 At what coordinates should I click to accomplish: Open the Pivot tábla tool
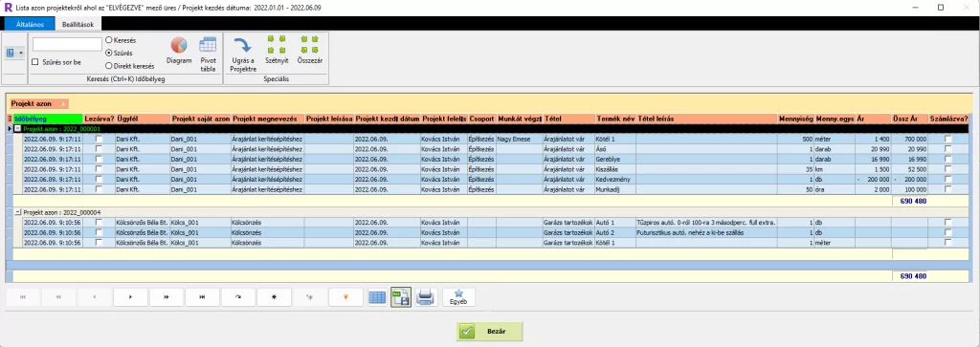(208, 54)
